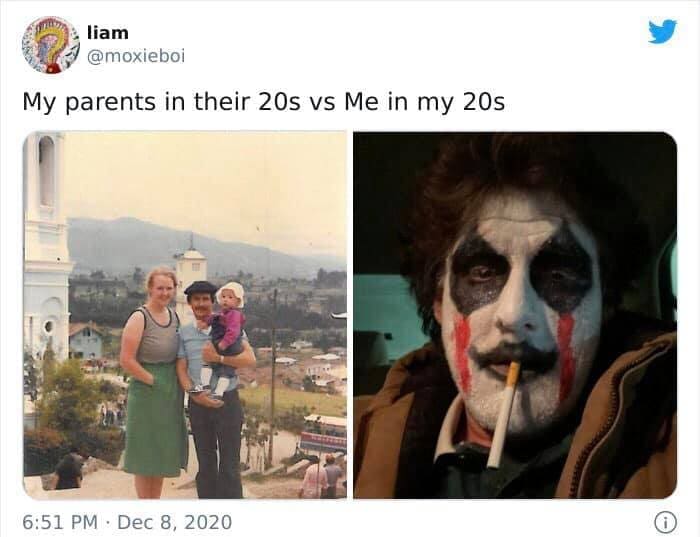Click the word "parents" in the tweet

pos(111,103)
